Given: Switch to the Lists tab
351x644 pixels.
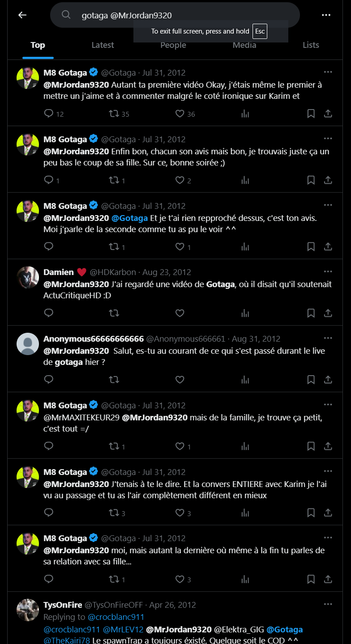Looking at the screenshot, I should (x=311, y=45).
